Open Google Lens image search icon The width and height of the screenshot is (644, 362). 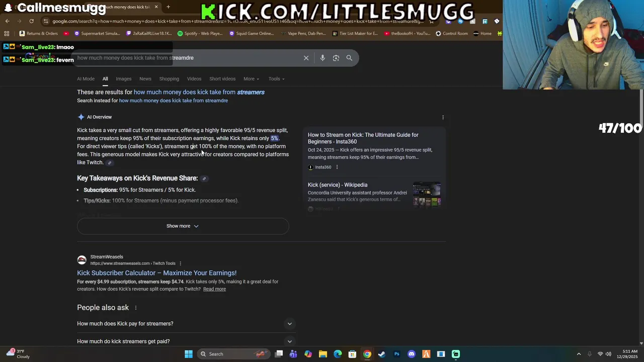pyautogui.click(x=336, y=58)
